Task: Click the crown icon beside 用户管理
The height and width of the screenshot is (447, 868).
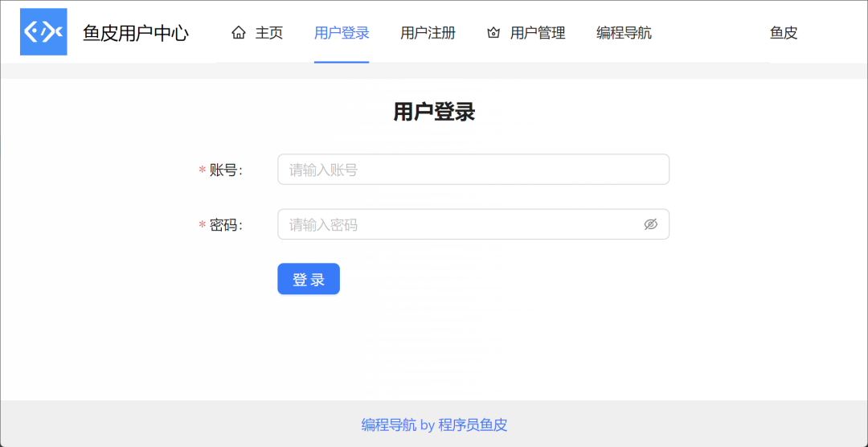Action: 493,33
